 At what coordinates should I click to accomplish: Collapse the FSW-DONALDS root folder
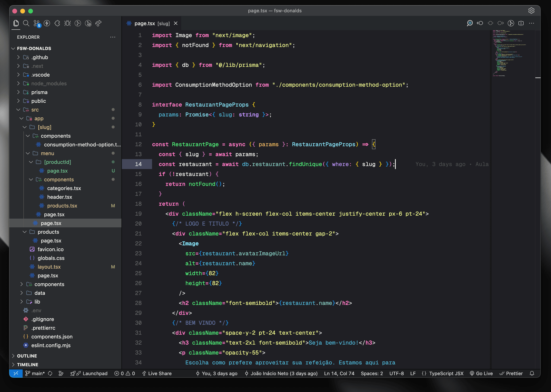[x=34, y=48]
